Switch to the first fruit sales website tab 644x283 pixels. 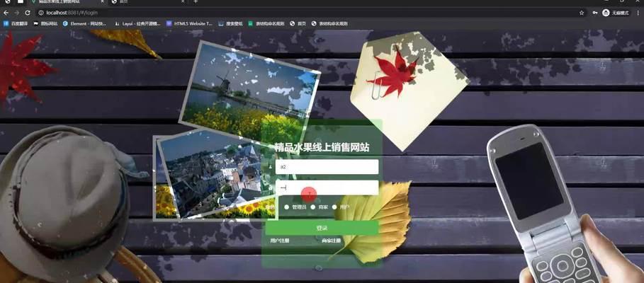pos(67,1)
